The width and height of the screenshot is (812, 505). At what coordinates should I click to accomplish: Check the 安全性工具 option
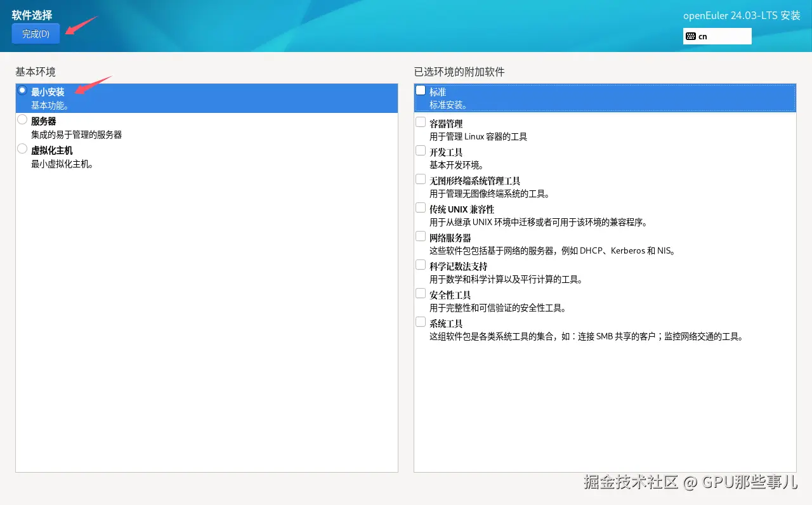point(421,292)
